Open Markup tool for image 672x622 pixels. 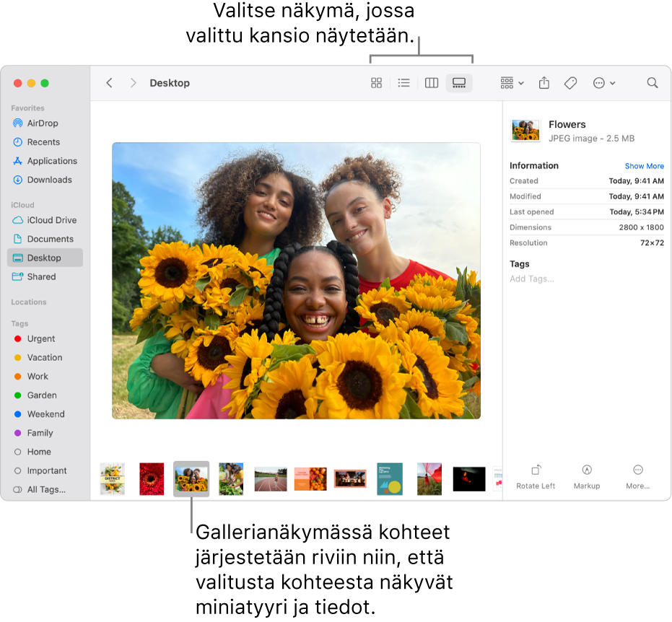tap(587, 470)
